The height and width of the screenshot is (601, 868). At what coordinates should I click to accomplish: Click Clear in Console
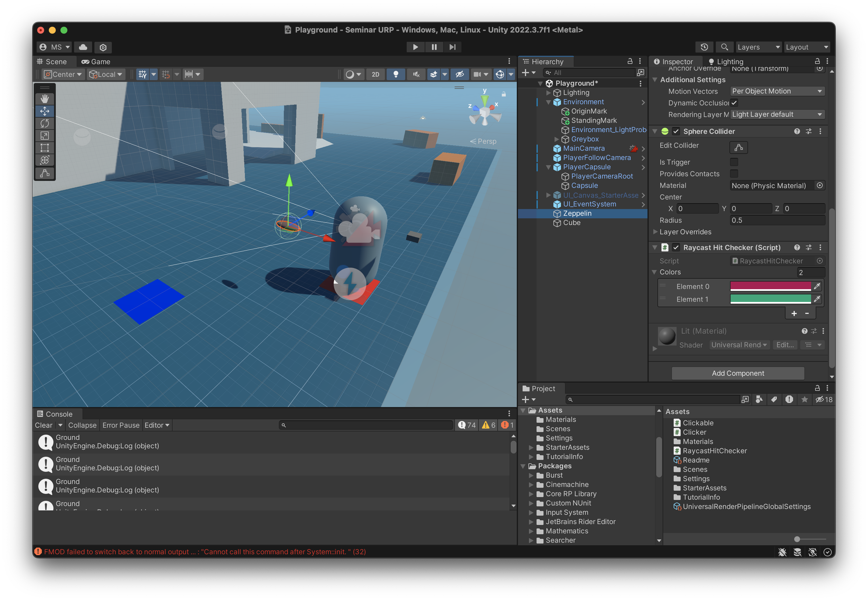pos(44,425)
